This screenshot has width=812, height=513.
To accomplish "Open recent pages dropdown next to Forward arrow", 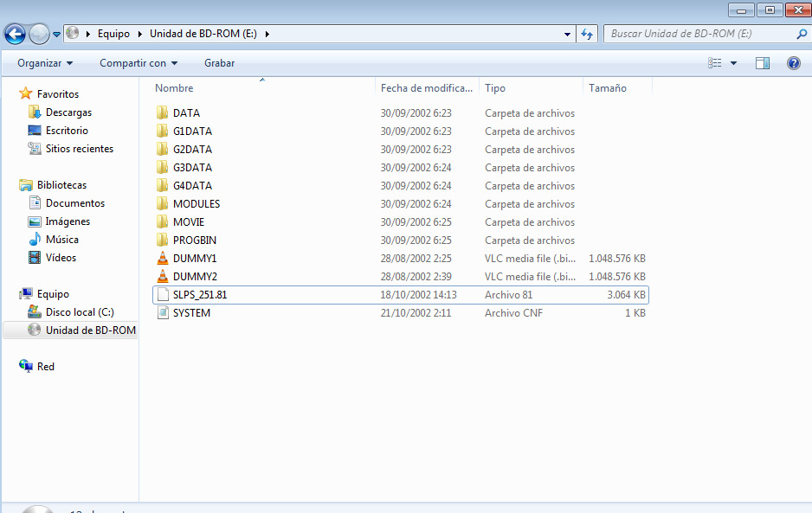I will pos(57,35).
